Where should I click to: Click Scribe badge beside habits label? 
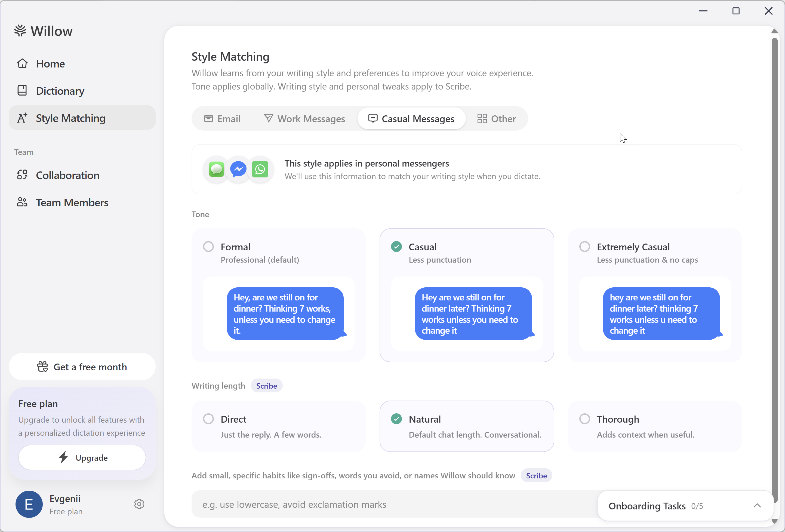(x=536, y=476)
